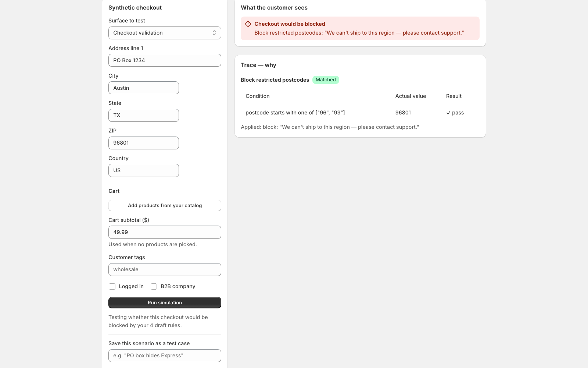Click the Cart subtotal field
The image size is (588, 368).
[x=165, y=232]
